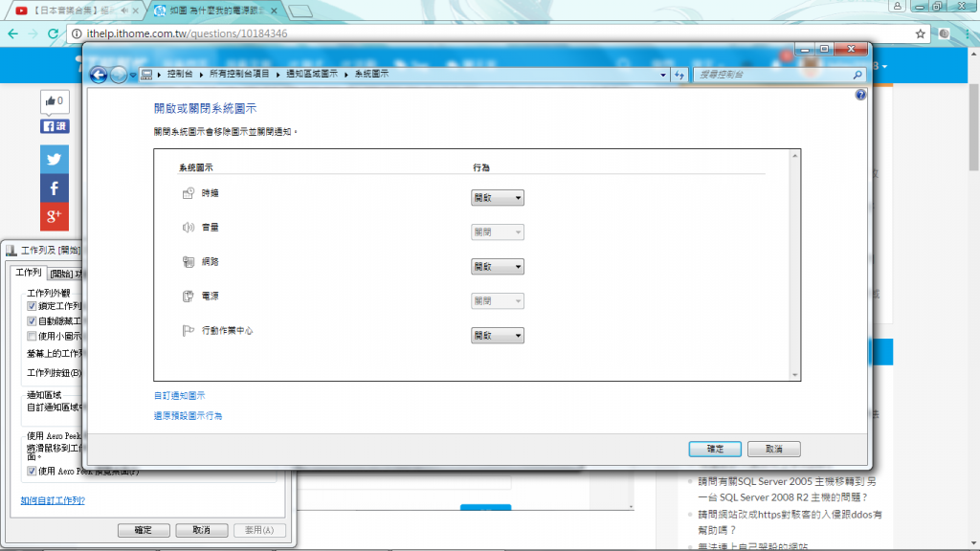Screen dimensions: 980x551
Task: Share the page on Twitter
Action: pyautogui.click(x=55, y=160)
